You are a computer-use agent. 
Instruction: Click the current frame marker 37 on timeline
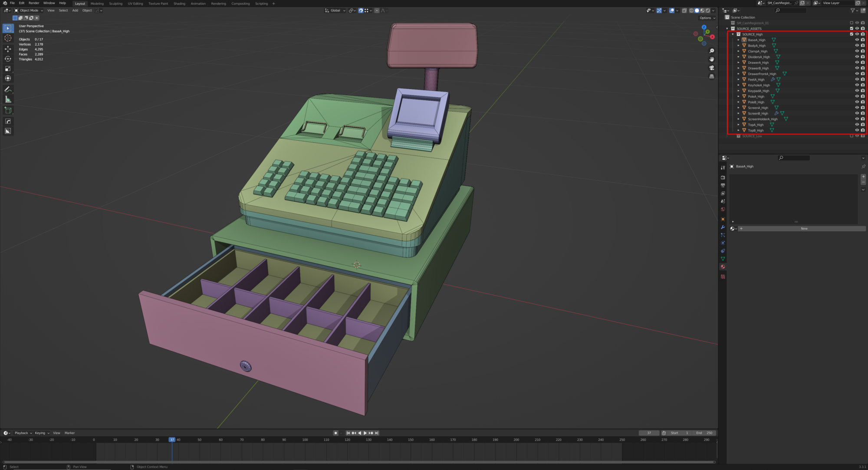pos(172,440)
